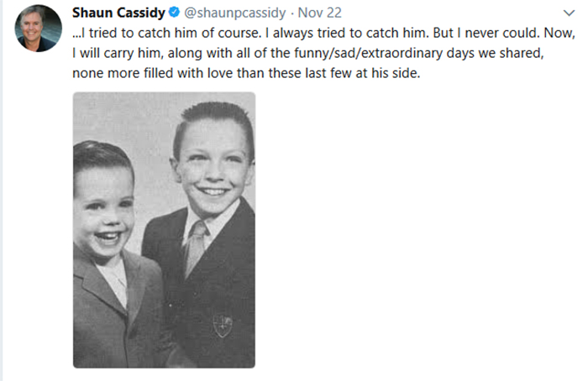This screenshot has height=381, width=588.
Task: Visit the @shaunpcassidy handle
Action: pos(234,13)
